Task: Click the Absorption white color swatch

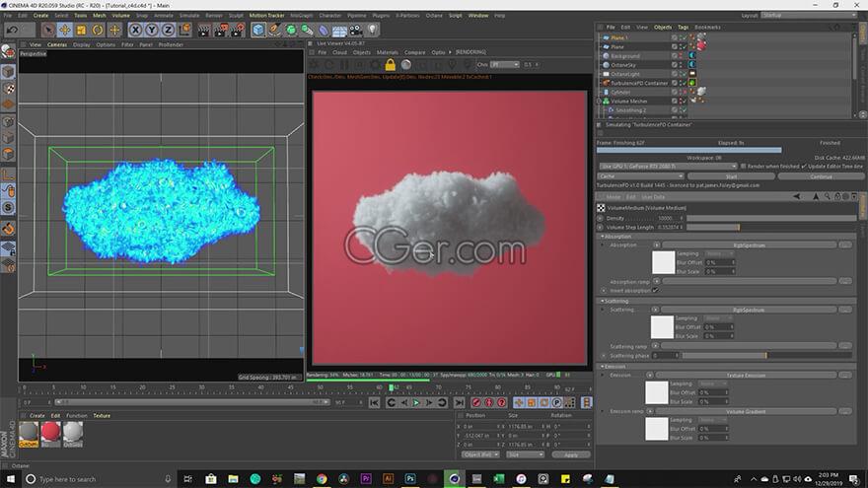Action: point(663,262)
